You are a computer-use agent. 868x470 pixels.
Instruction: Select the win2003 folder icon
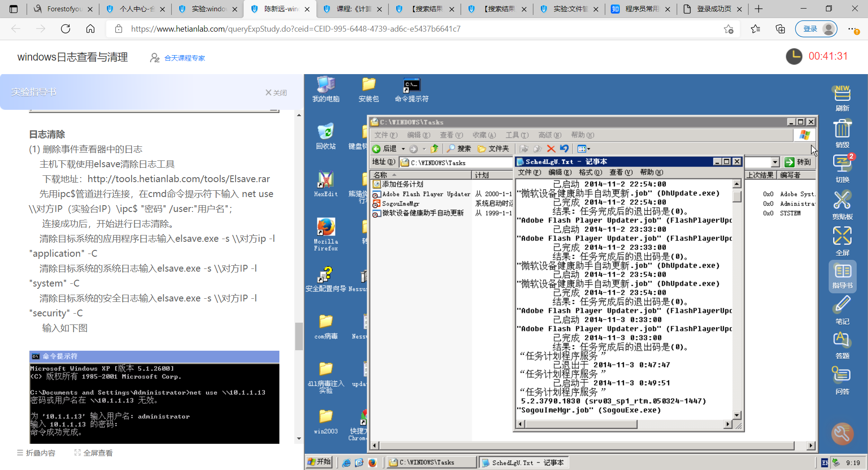(325, 422)
